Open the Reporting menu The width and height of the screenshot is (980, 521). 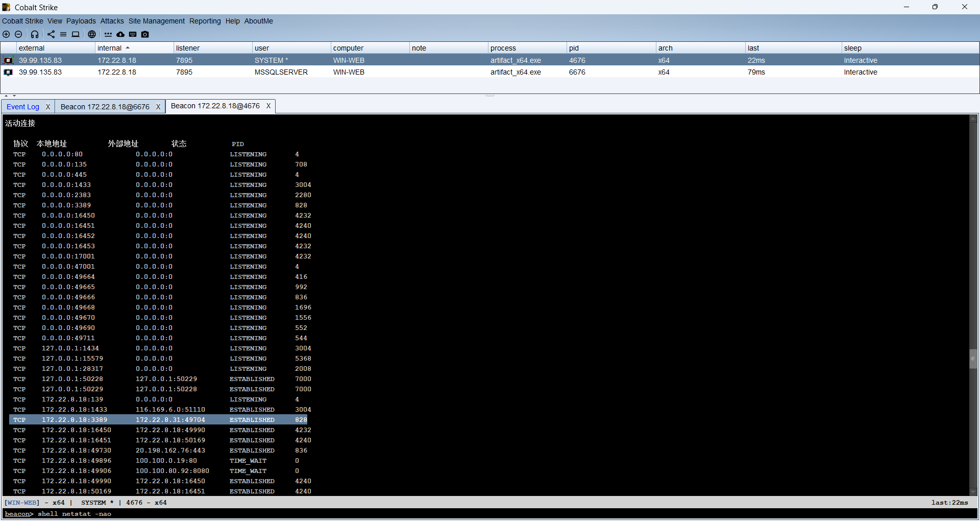click(x=205, y=21)
